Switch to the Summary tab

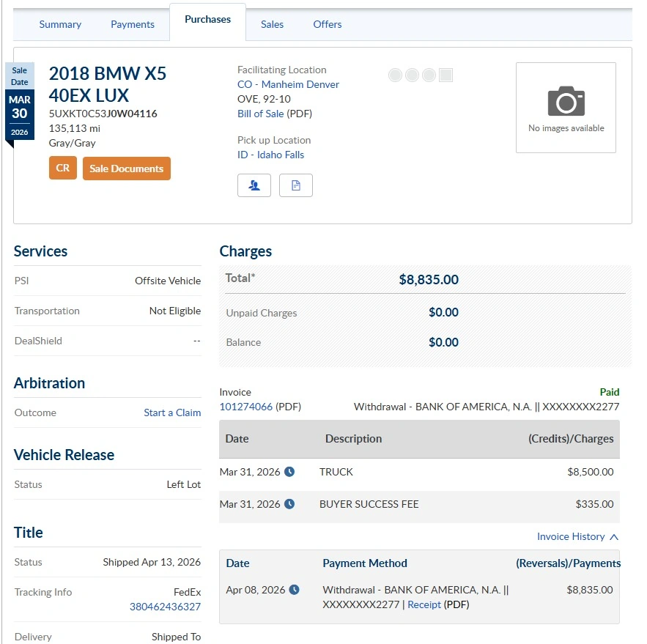pos(60,24)
